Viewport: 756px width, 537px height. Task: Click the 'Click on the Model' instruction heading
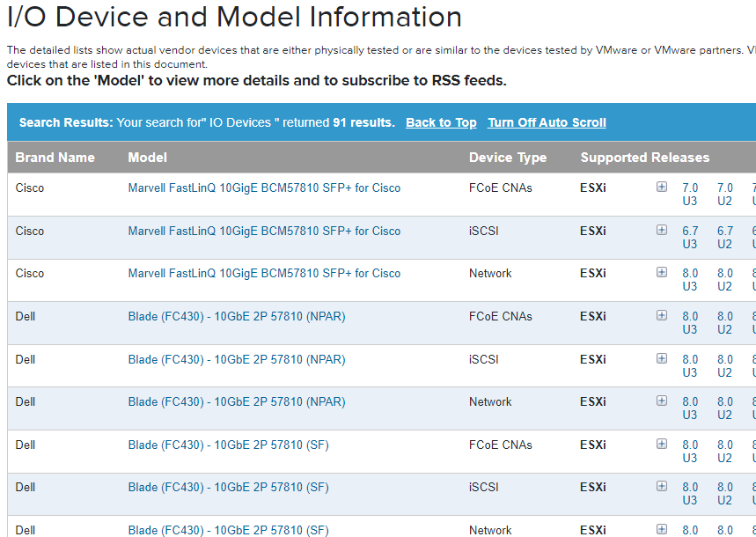click(256, 80)
